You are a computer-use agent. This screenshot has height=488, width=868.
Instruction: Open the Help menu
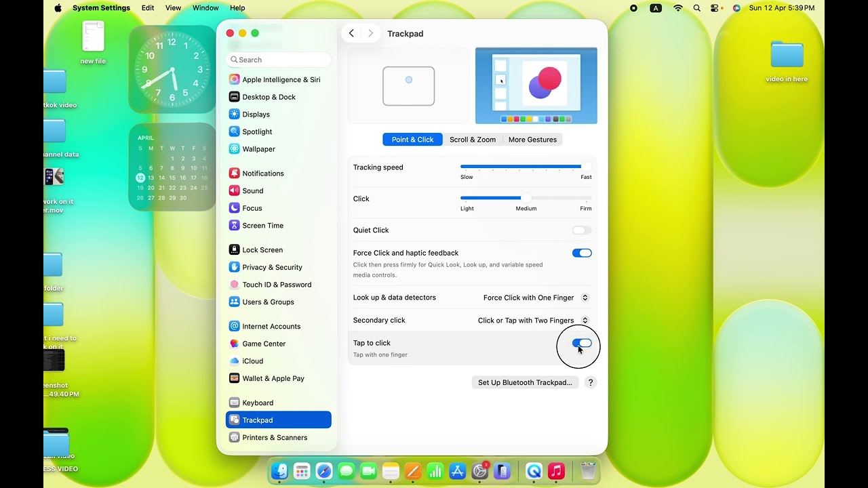[237, 8]
